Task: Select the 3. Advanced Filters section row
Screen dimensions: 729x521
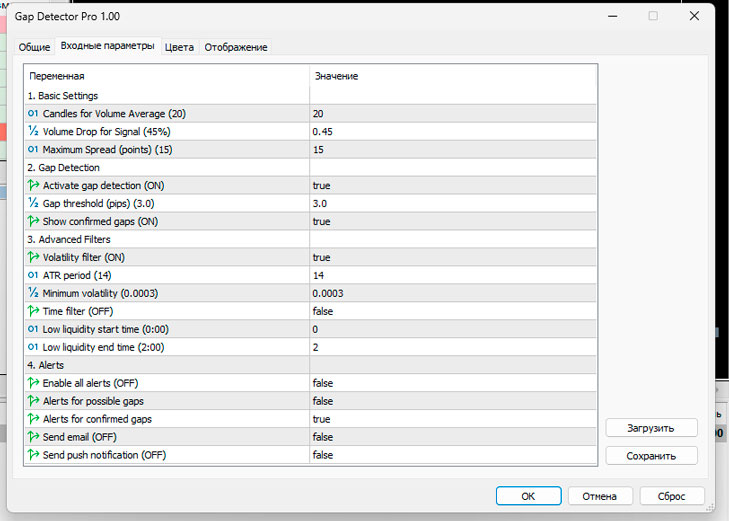Action: pyautogui.click(x=310, y=239)
